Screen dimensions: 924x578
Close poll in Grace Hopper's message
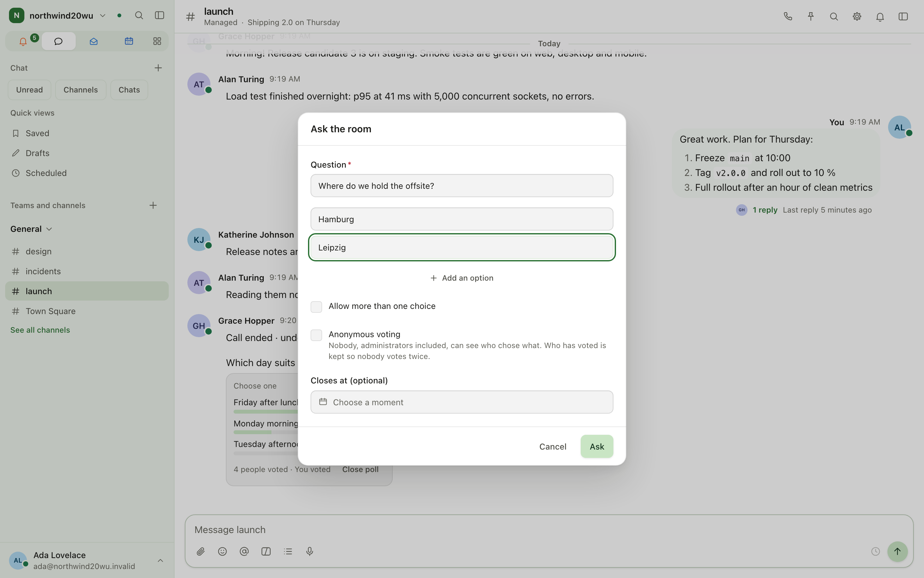click(x=360, y=469)
